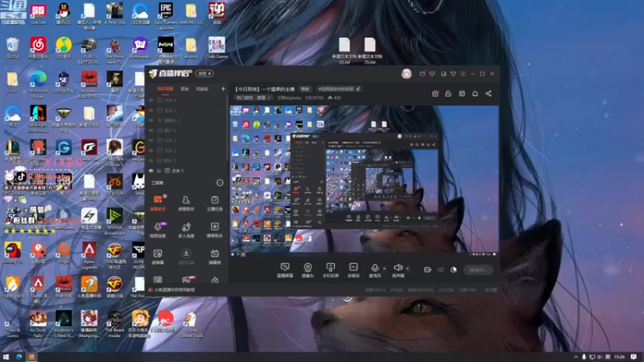Screen dimensions: 644x362
Task: Collapse the 工具箱 toolbox panel
Action: (220, 183)
